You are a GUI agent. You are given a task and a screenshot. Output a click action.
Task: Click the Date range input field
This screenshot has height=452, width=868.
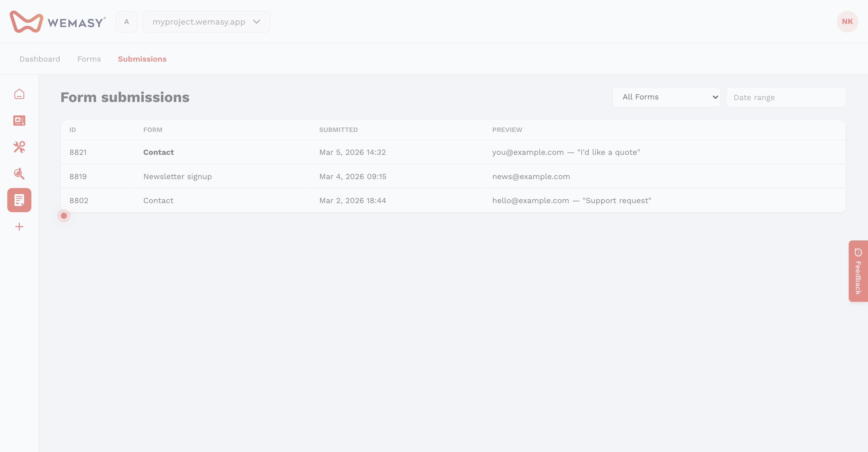pyautogui.click(x=786, y=97)
